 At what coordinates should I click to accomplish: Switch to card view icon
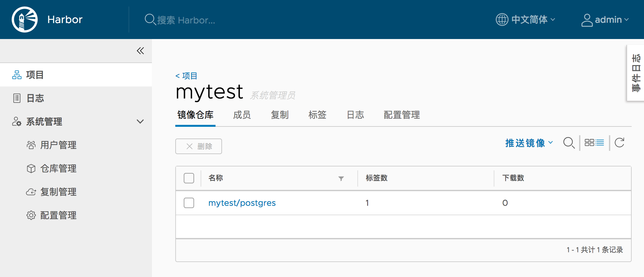click(589, 143)
